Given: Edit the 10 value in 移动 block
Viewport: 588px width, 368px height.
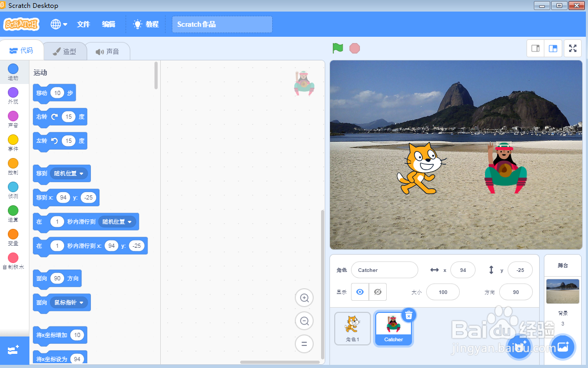Looking at the screenshot, I should click(x=57, y=93).
